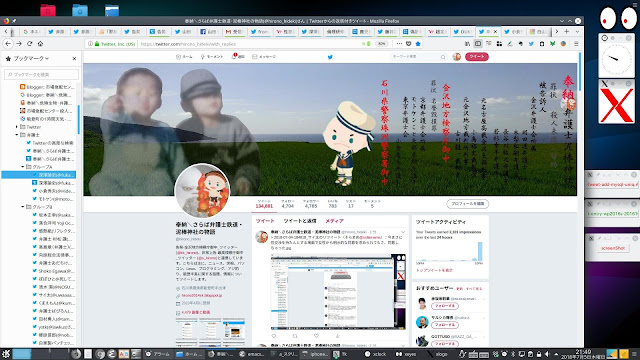Close the bookmarks sidebar
Viewport: 640px width, 360px height.
coord(74,58)
